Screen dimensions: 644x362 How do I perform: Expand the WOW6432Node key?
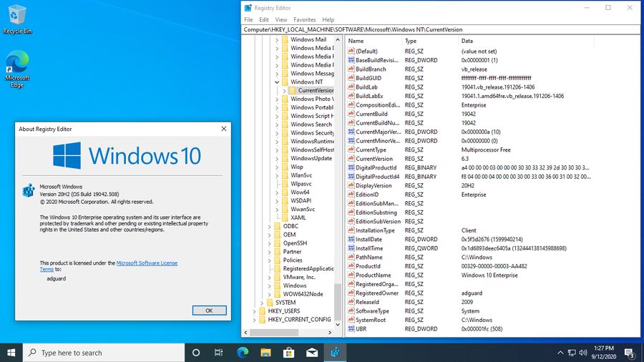coord(270,294)
